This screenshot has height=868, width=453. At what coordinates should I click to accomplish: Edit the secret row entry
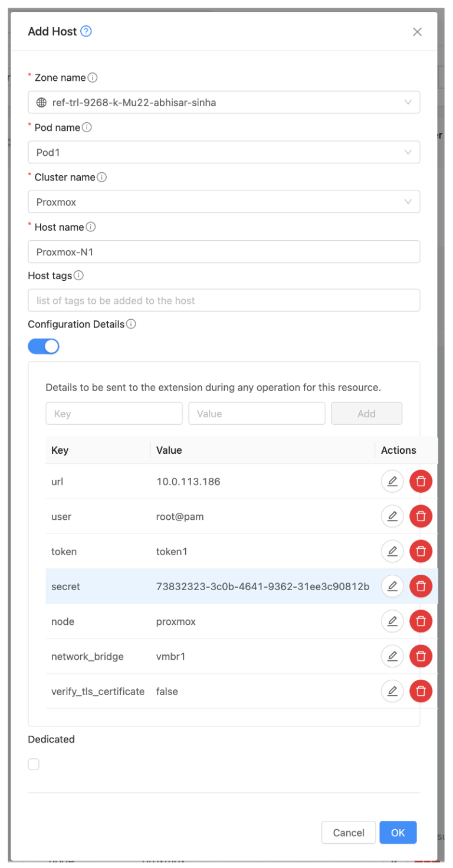coord(392,586)
